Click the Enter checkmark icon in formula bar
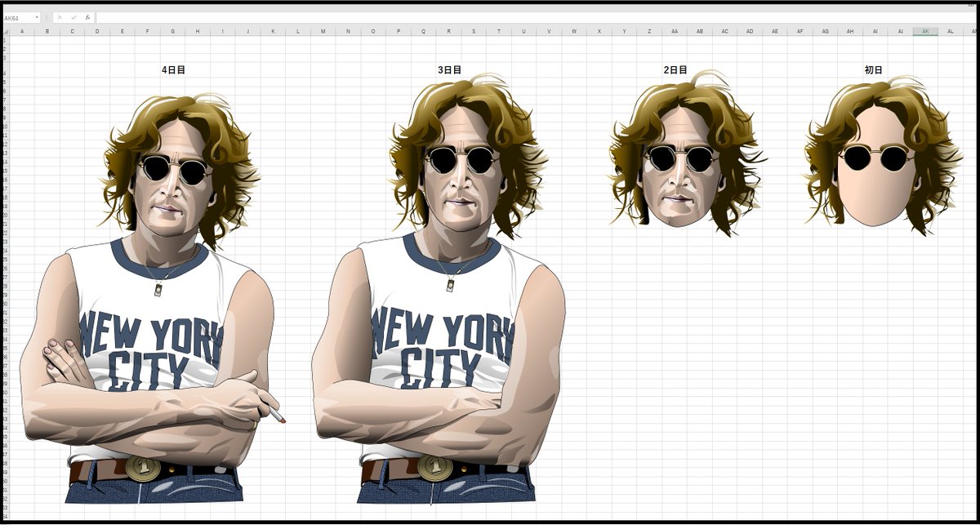This screenshot has width=980, height=525. click(73, 17)
